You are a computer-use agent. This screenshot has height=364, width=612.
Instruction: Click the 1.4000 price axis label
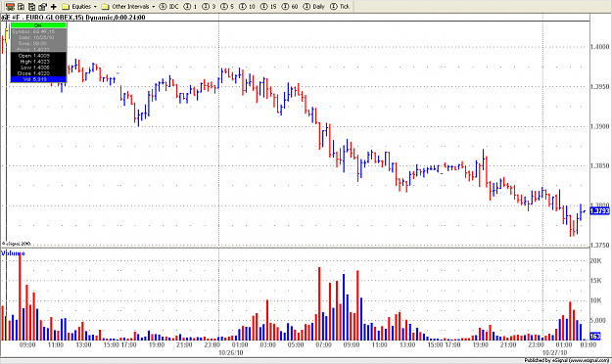pyautogui.click(x=599, y=47)
